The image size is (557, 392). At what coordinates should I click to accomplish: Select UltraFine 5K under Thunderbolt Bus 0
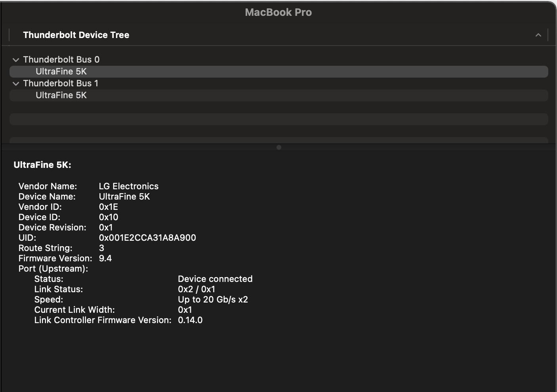(278, 72)
